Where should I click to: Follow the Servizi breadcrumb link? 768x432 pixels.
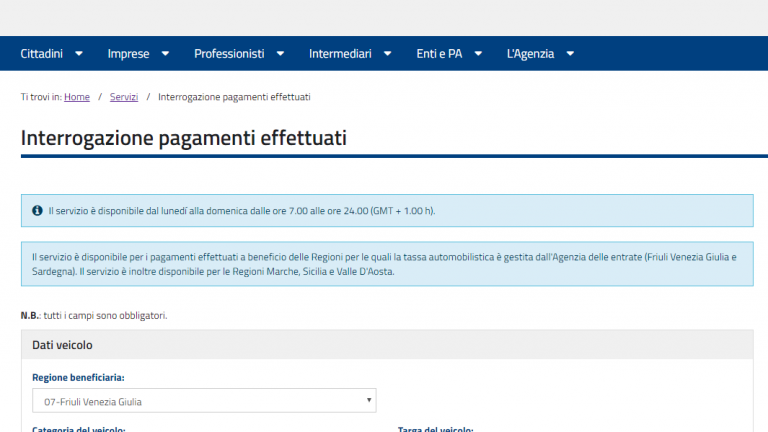coord(124,97)
